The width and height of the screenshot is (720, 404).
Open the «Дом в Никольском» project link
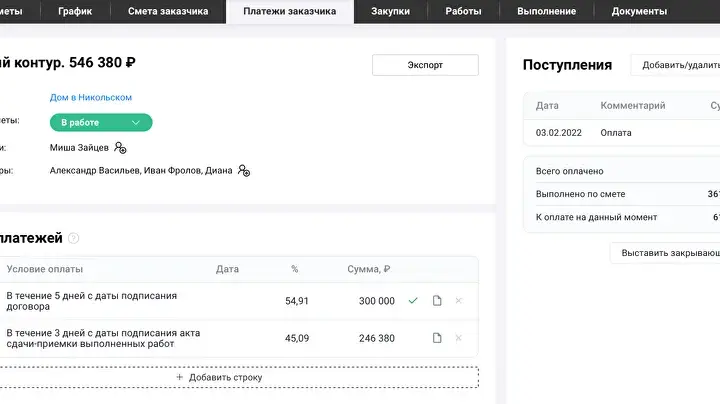point(91,97)
